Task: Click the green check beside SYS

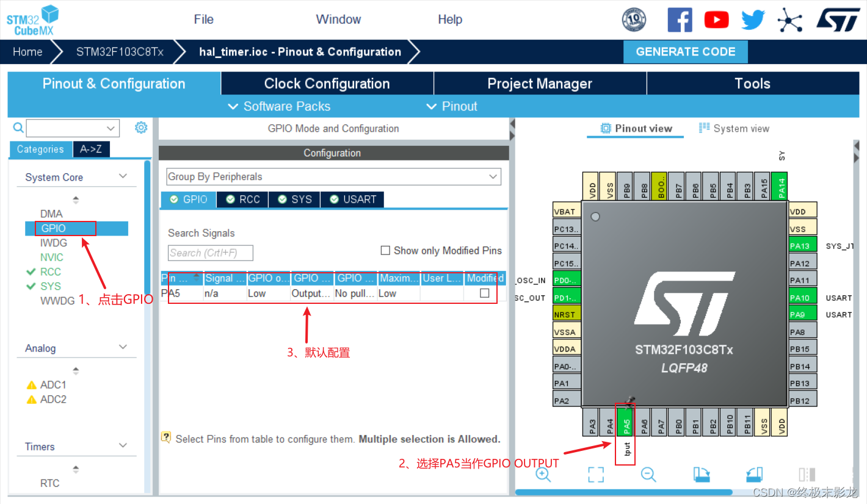Action: [31, 286]
